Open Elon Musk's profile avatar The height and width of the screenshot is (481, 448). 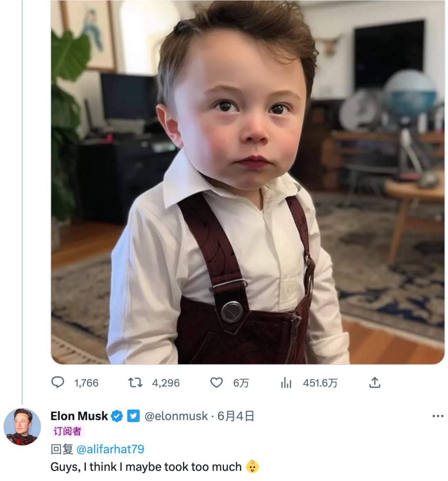[x=22, y=427]
